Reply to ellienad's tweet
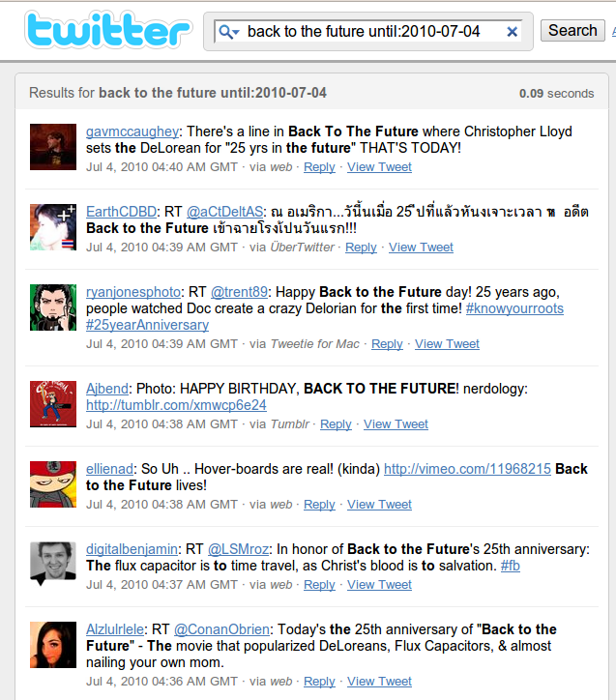 319,505
